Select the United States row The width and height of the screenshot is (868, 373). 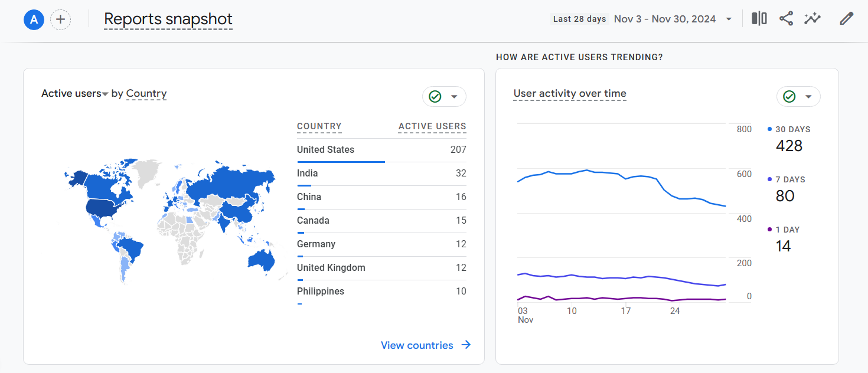tap(381, 150)
